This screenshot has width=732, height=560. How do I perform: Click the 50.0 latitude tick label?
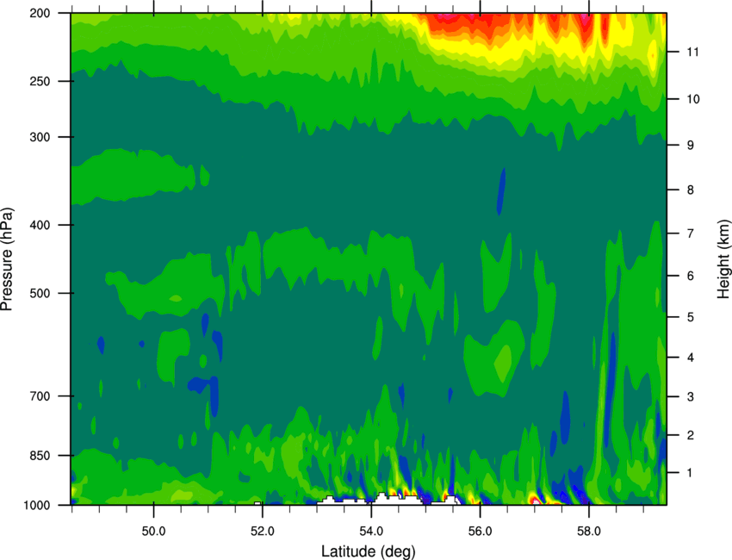click(153, 531)
